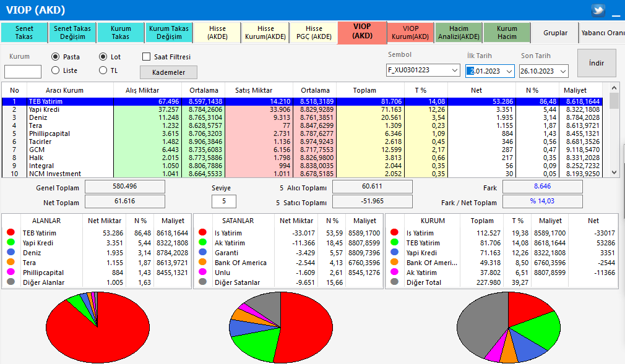Select the VIOP (AKD) tab
This screenshot has width=625, height=364.
click(x=362, y=32)
